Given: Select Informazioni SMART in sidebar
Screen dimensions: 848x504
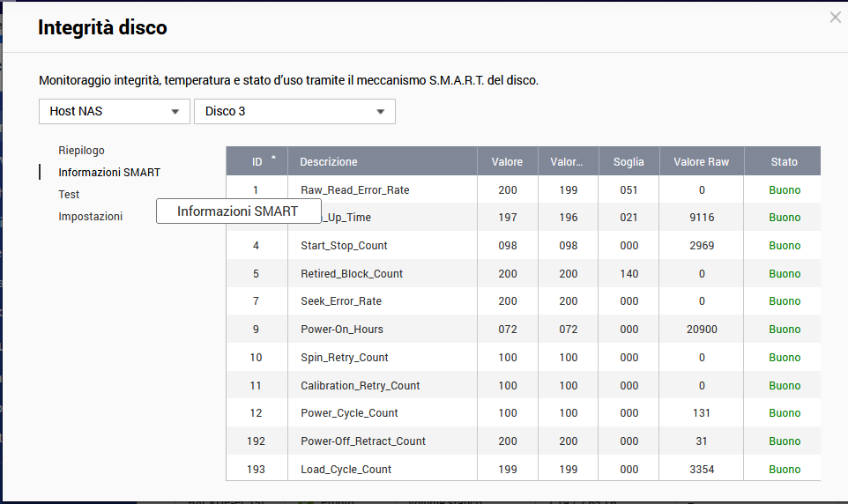Looking at the screenshot, I should pyautogui.click(x=108, y=173).
